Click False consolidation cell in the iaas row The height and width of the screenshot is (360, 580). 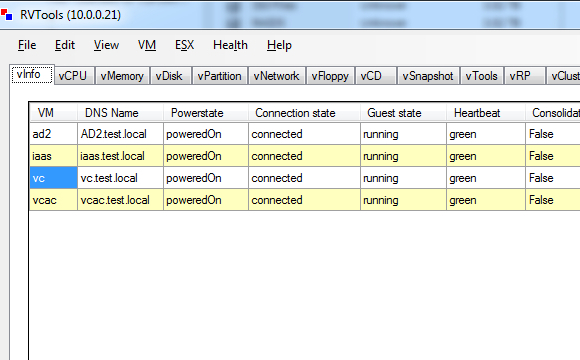[553, 156]
